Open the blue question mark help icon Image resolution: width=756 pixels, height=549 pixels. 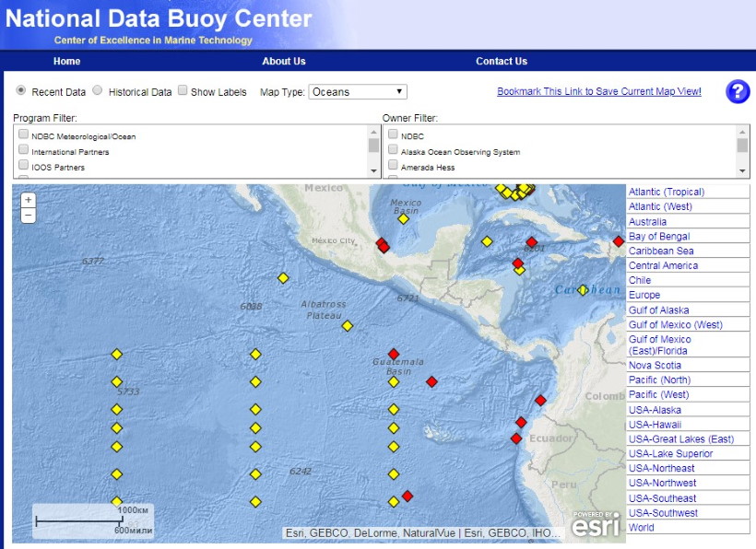pyautogui.click(x=738, y=91)
